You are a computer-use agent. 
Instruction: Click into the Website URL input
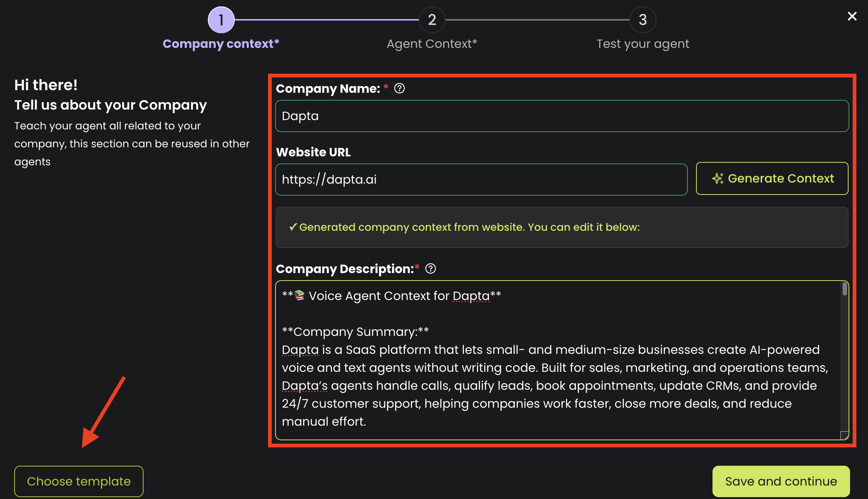[481, 180]
